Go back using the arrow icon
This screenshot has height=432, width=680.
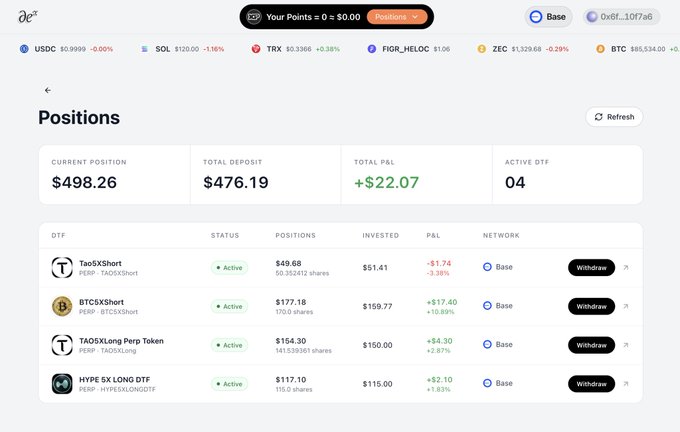[48, 90]
